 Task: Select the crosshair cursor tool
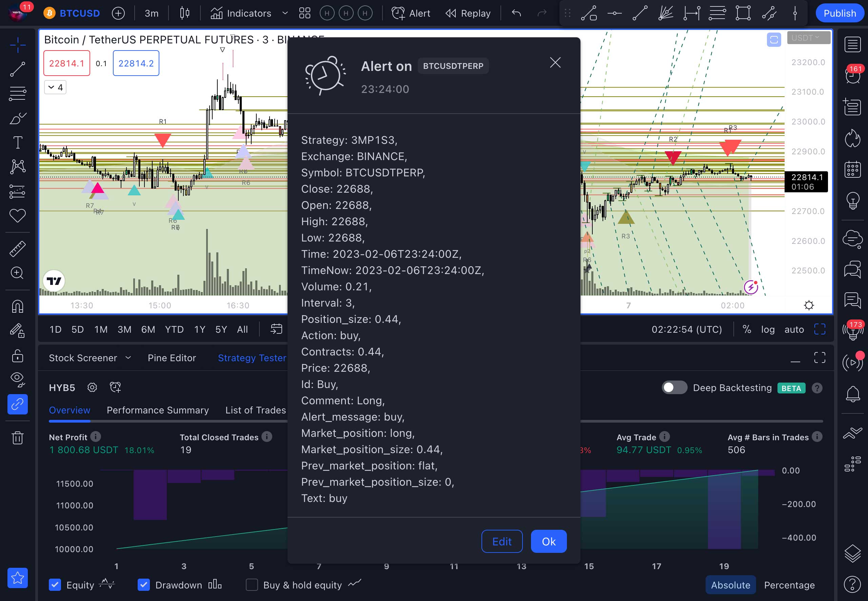click(x=18, y=45)
